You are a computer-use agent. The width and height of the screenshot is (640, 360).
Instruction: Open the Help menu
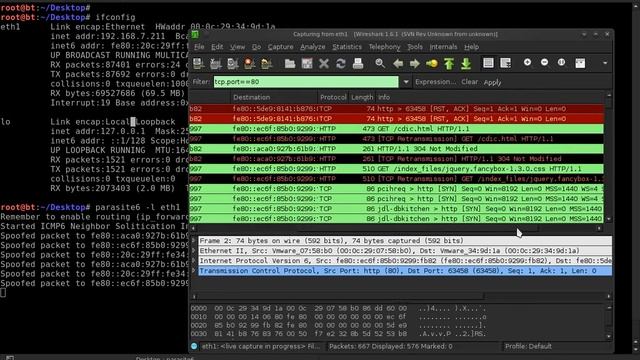point(471,47)
